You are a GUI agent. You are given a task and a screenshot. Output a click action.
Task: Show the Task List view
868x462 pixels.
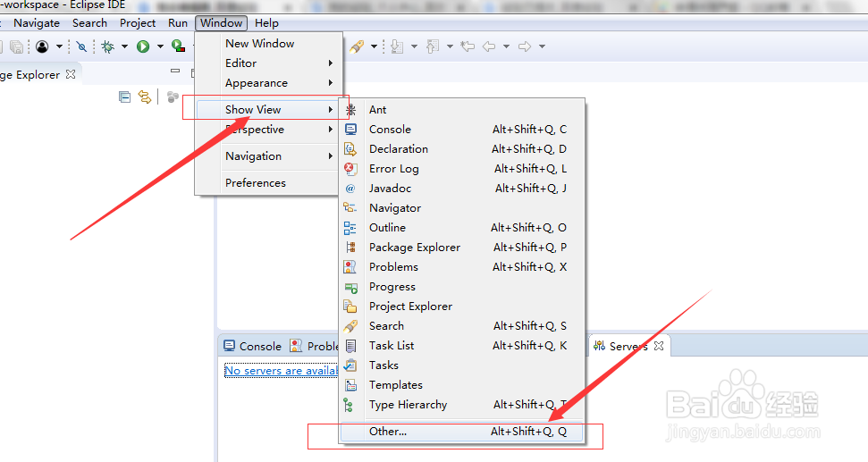point(462,345)
